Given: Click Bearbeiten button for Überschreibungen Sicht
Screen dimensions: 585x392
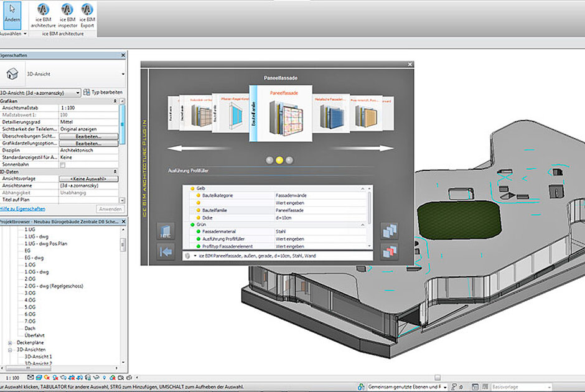Looking at the screenshot, I should [89, 136].
